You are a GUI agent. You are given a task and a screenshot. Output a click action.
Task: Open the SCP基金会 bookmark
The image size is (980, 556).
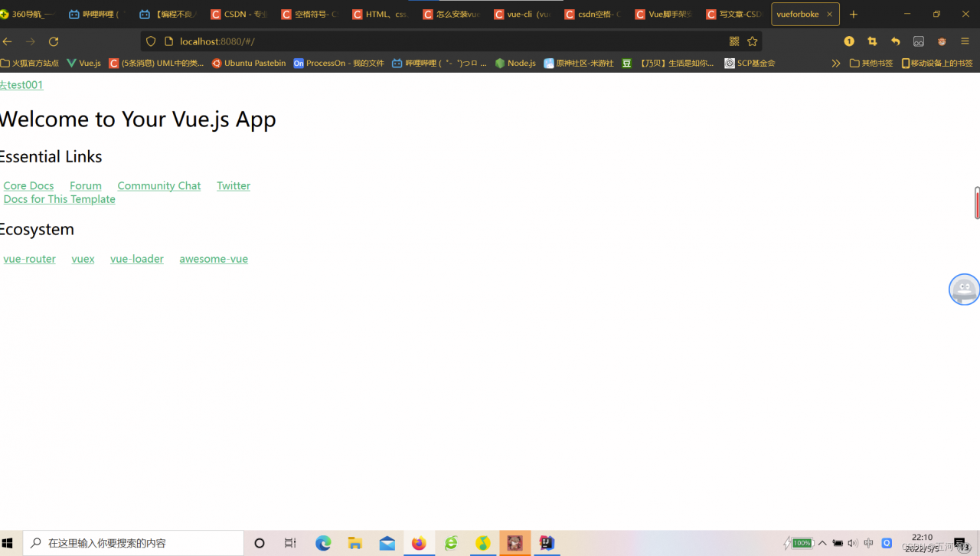click(750, 63)
